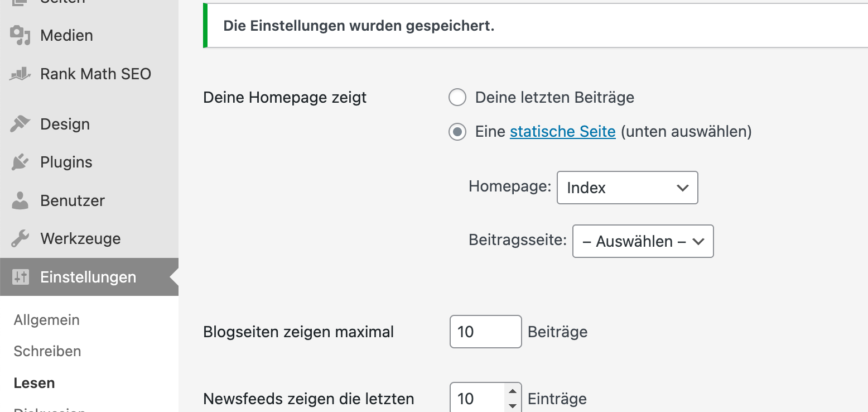
Task: Open the Allgemein settings submenu
Action: click(47, 320)
